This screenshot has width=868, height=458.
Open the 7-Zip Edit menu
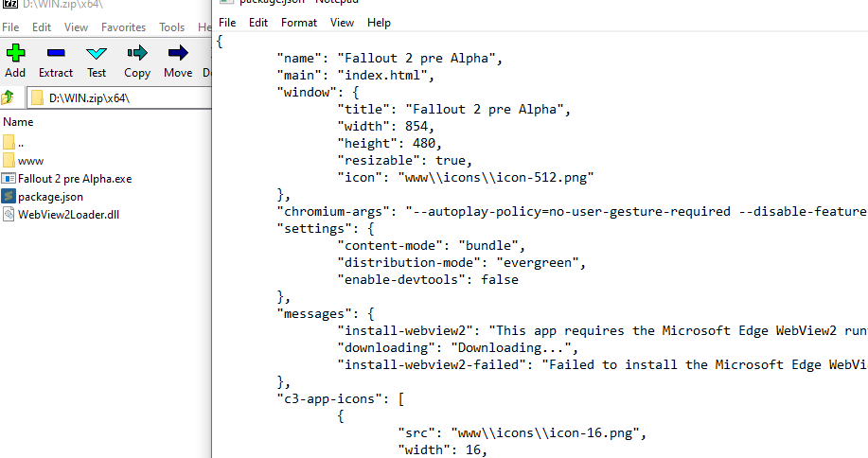(42, 27)
